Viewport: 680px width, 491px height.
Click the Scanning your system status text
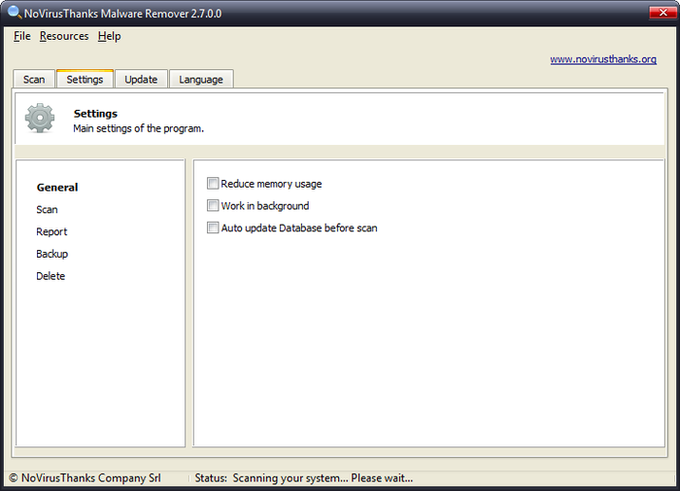323,478
